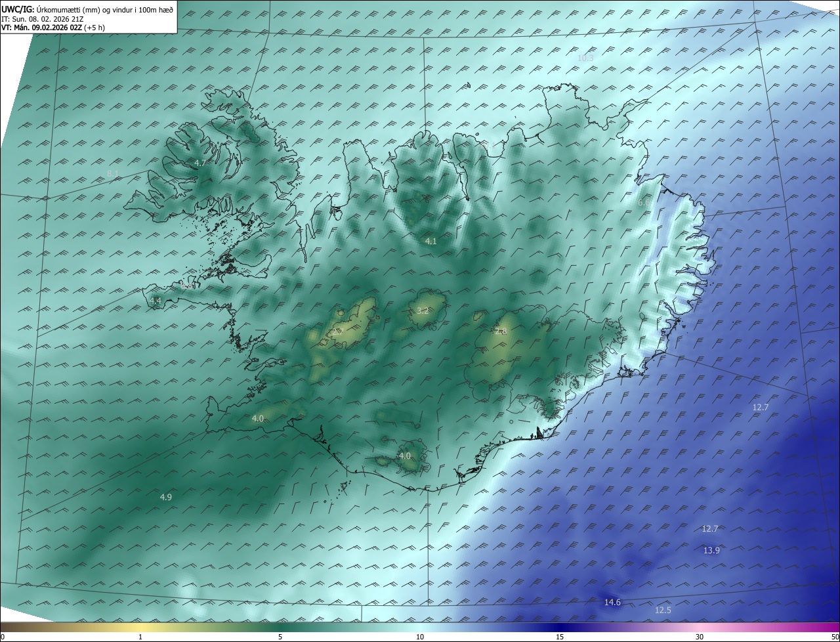This screenshot has width=840, height=642.
Task: Click the colorbar tick labeled 30
Action: tap(700, 637)
